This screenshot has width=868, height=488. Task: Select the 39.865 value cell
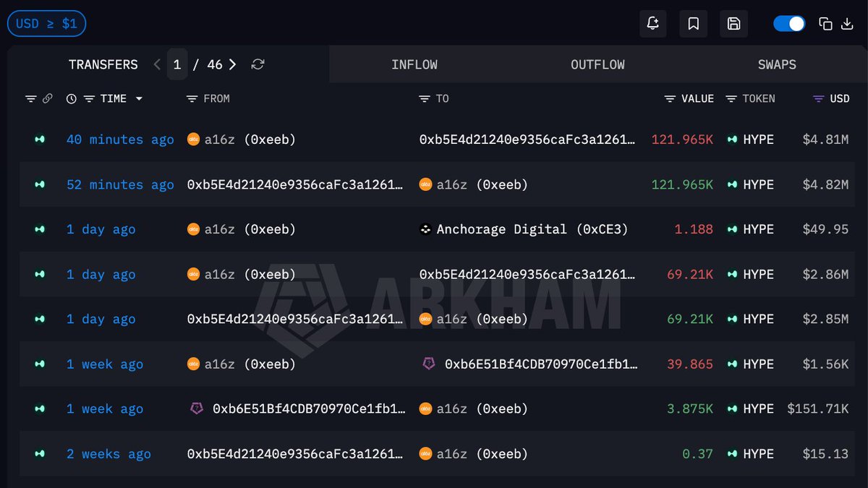point(690,364)
